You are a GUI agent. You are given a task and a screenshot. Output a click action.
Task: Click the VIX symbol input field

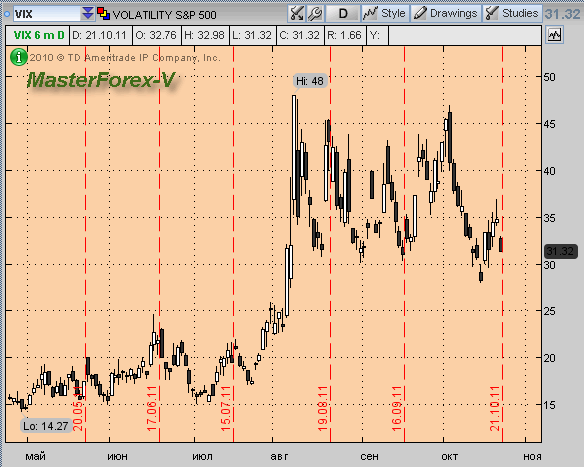47,14
